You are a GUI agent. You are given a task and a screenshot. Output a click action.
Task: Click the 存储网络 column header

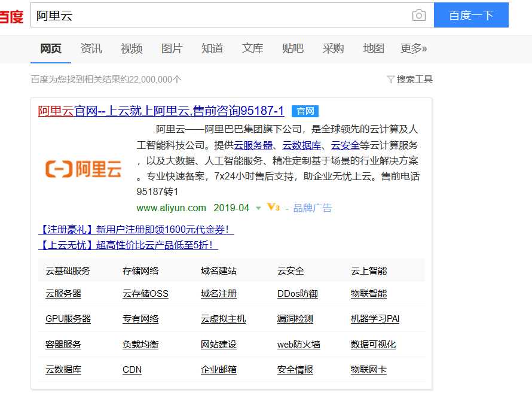pos(140,271)
